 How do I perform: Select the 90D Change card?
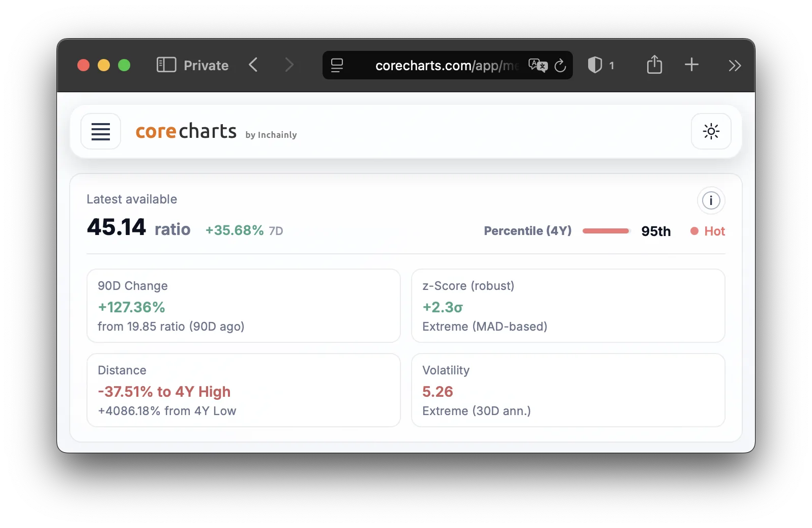click(243, 306)
